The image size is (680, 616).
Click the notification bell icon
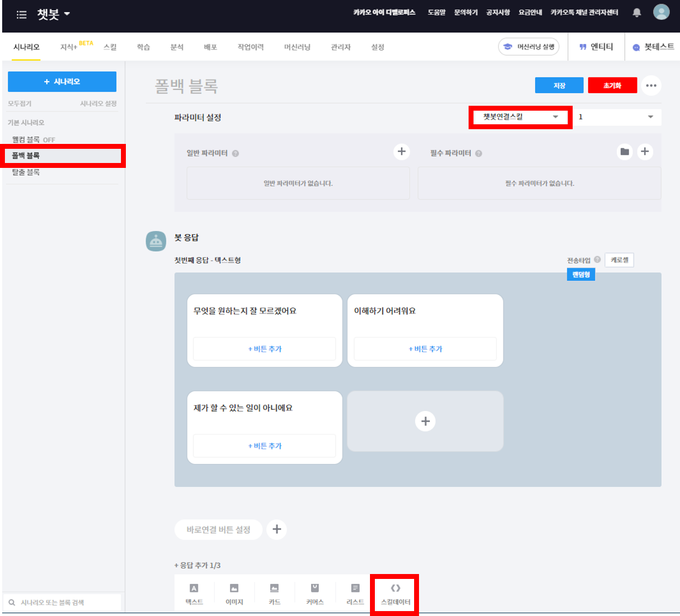(x=636, y=13)
